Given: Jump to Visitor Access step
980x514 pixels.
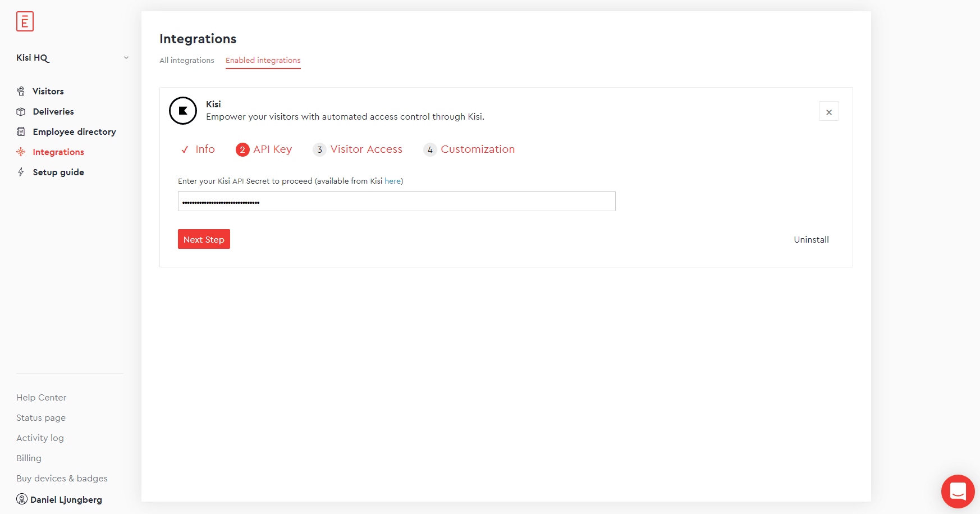Looking at the screenshot, I should (x=367, y=149).
